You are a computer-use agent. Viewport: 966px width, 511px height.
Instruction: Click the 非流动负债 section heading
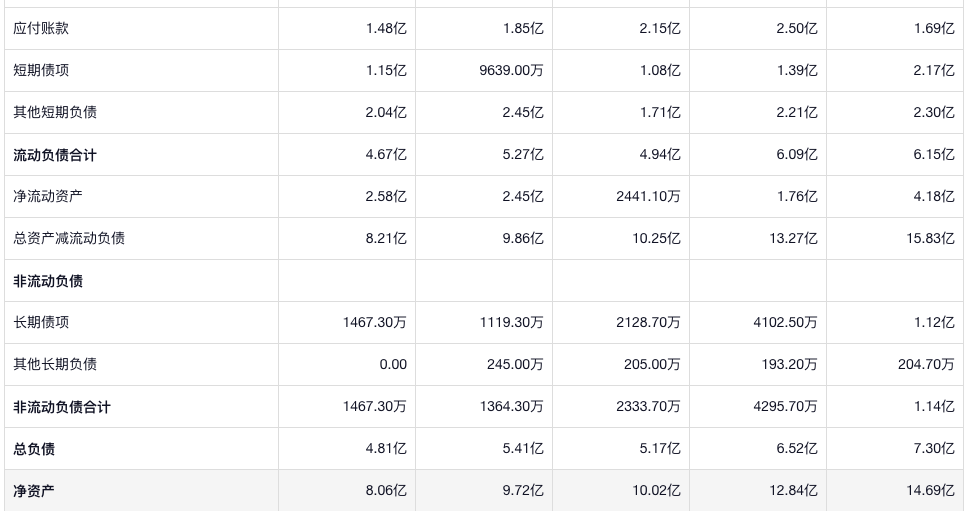[48, 281]
